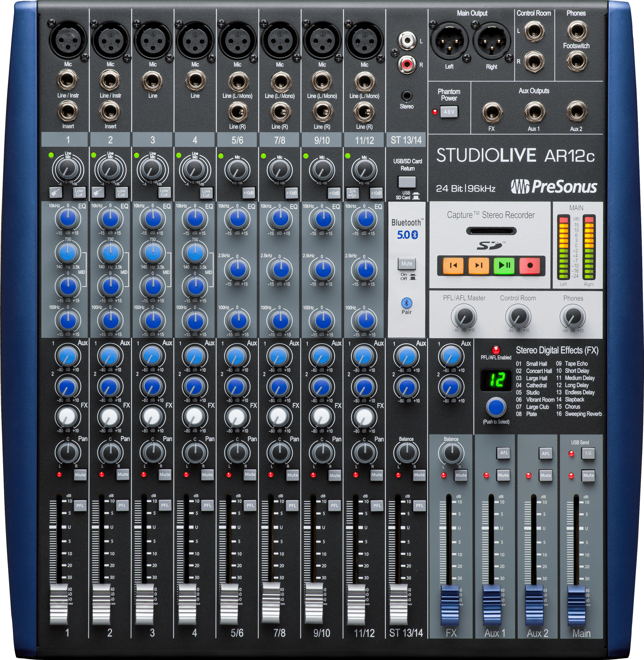
Task: Push the blue FX preset select knob
Action: [496, 407]
